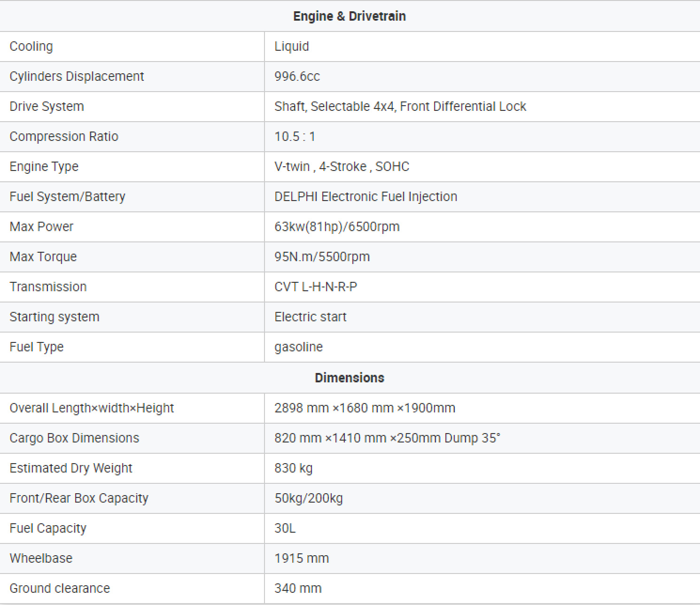Select the Cargo Box Dimensions value
The image size is (700, 605).
(387, 438)
